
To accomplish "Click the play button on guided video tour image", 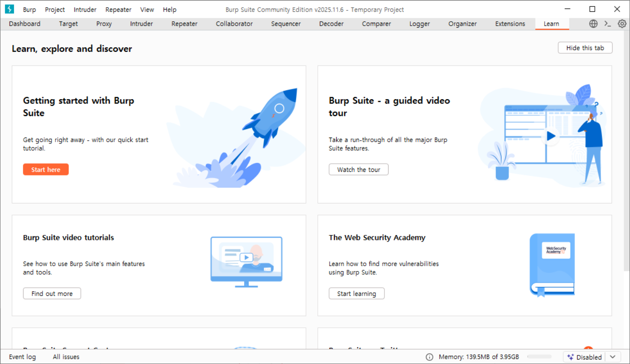I will point(551,136).
